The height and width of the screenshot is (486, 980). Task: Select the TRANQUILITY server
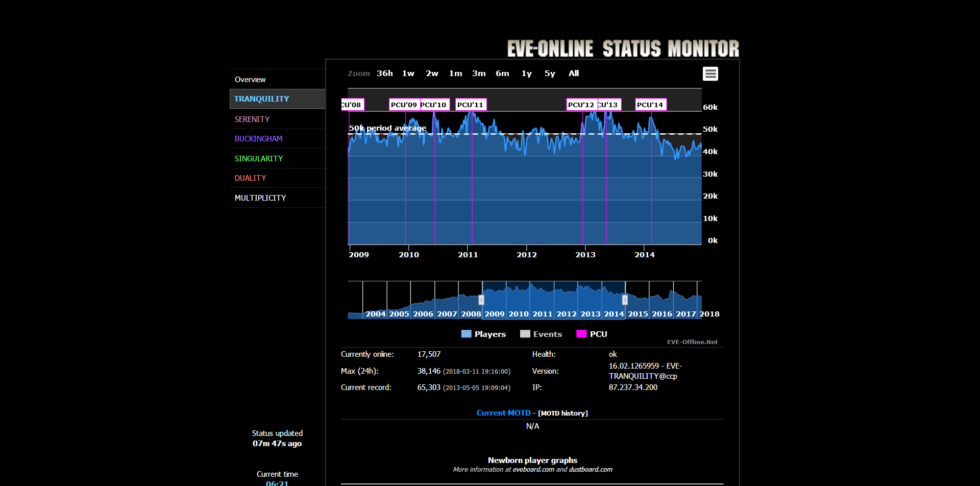click(277, 99)
